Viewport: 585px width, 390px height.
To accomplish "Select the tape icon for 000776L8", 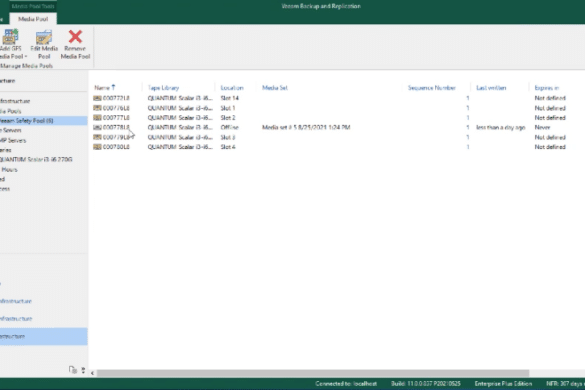I will [97, 108].
